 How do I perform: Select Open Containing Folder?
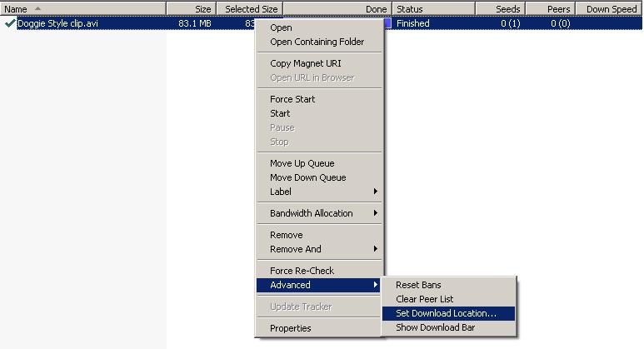[317, 42]
